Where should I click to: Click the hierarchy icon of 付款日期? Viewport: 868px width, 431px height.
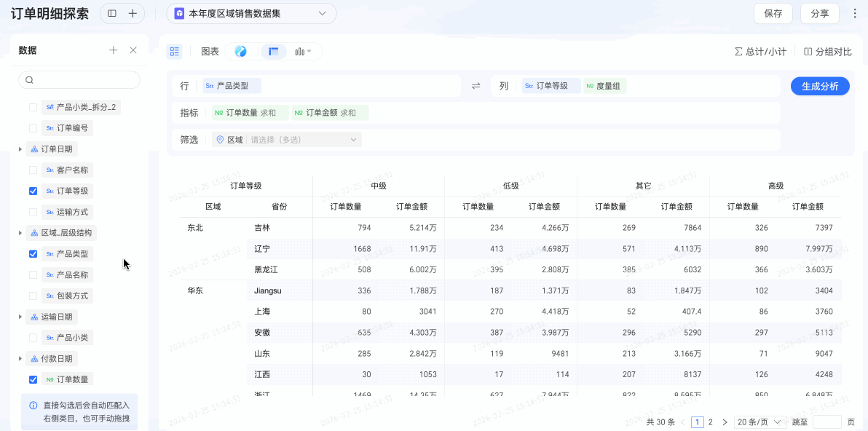coord(33,358)
